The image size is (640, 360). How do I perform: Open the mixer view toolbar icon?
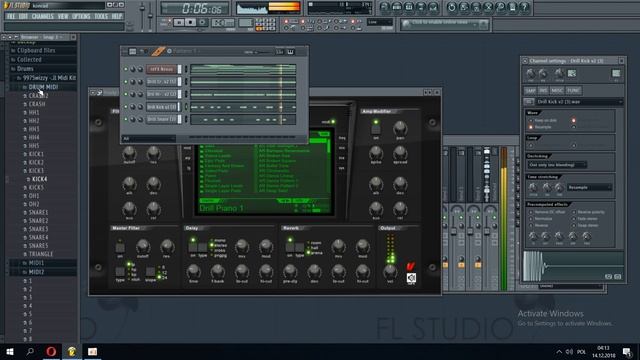tap(433, 7)
